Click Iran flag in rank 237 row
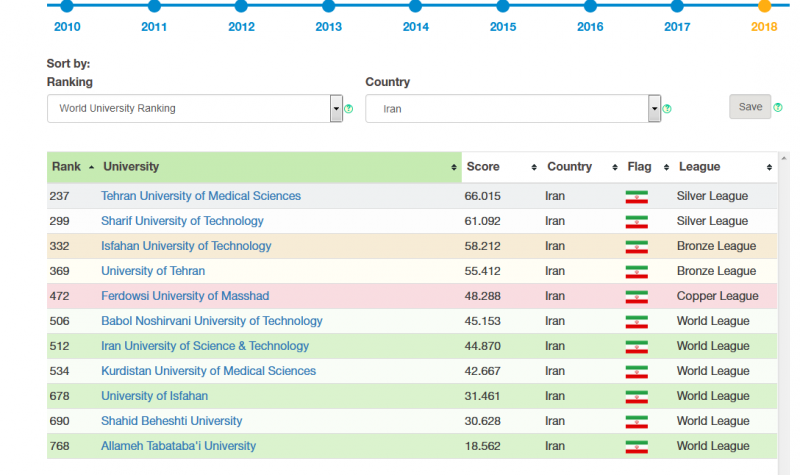 [636, 197]
